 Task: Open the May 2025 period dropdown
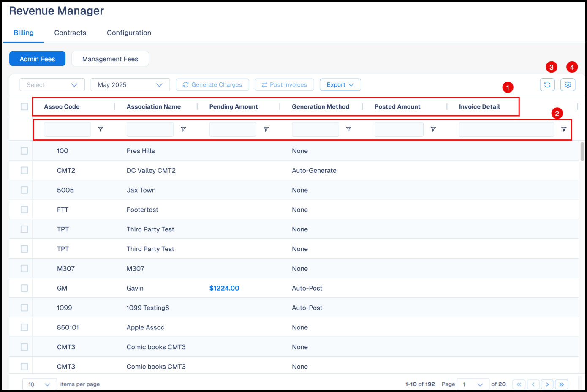tap(130, 85)
